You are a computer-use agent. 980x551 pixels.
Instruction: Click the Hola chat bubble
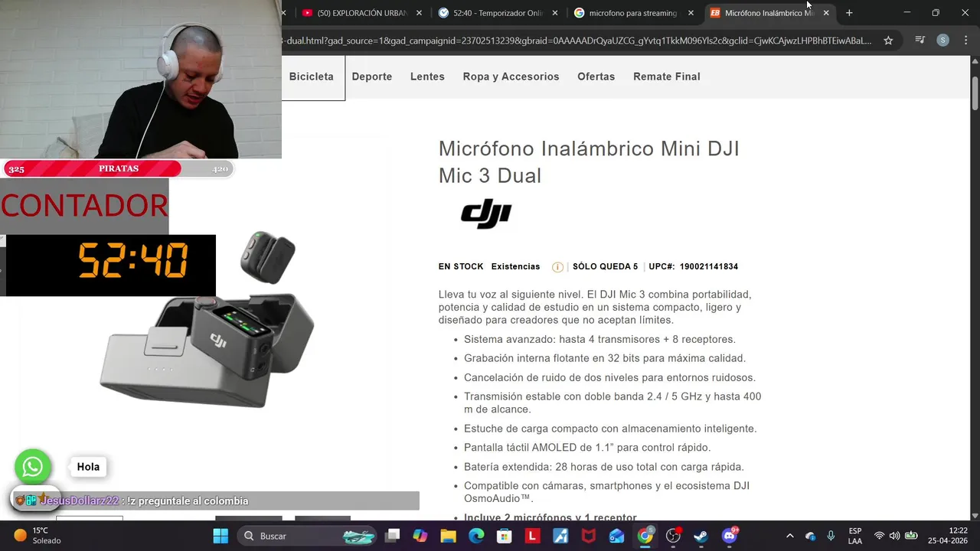[88, 467]
